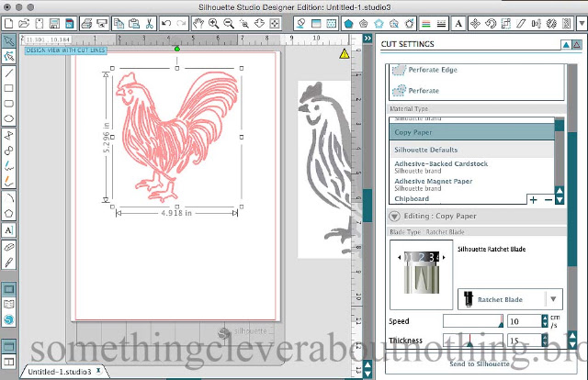Collapse panel with double-arrow button
The width and height of the screenshot is (588, 380).
pyautogui.click(x=367, y=39)
